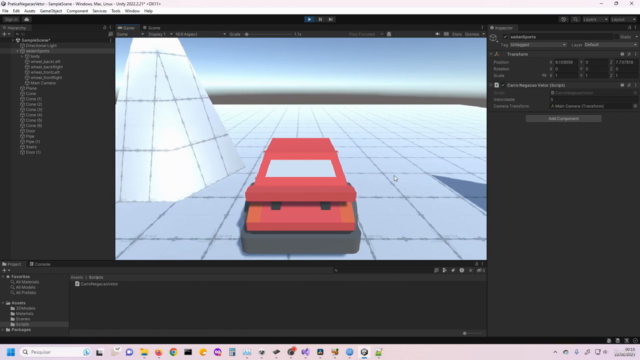Viewport: 640px width, 360px height.
Task: Open the Layers dropdown
Action: pyautogui.click(x=595, y=19)
